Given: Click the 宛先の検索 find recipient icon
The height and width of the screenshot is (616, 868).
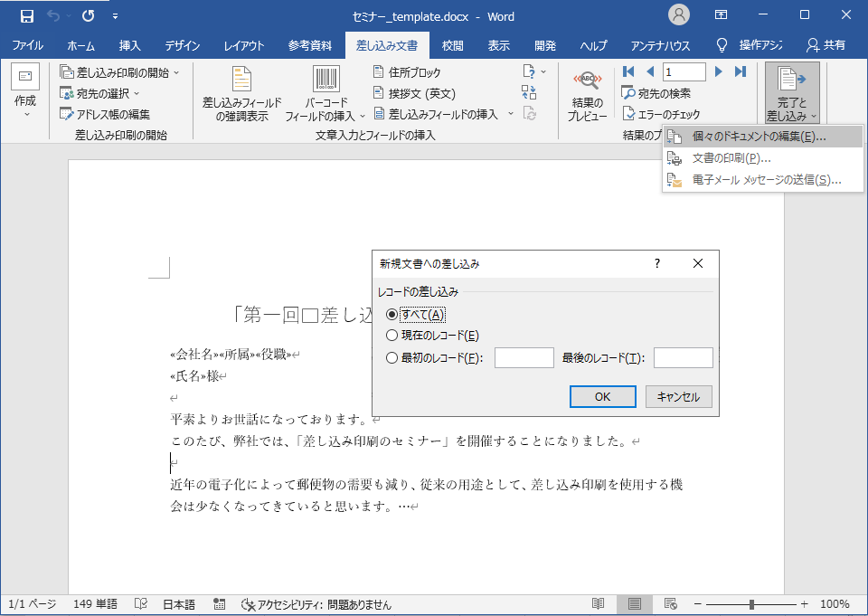Looking at the screenshot, I should pyautogui.click(x=629, y=92).
